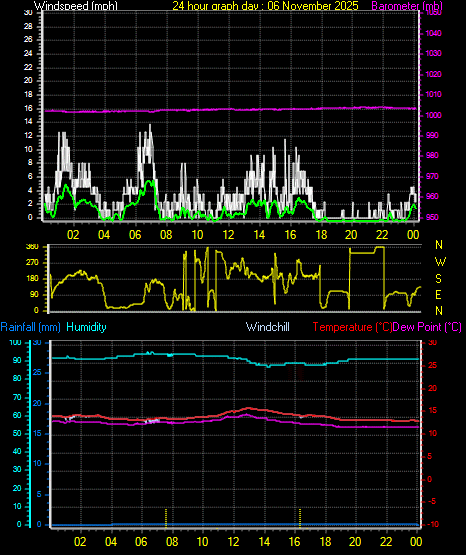
Task: Click the 950 barometer scale value
Action: coord(432,217)
